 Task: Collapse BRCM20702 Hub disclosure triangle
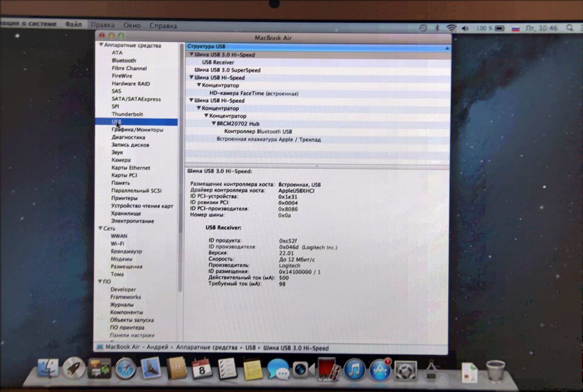point(214,123)
